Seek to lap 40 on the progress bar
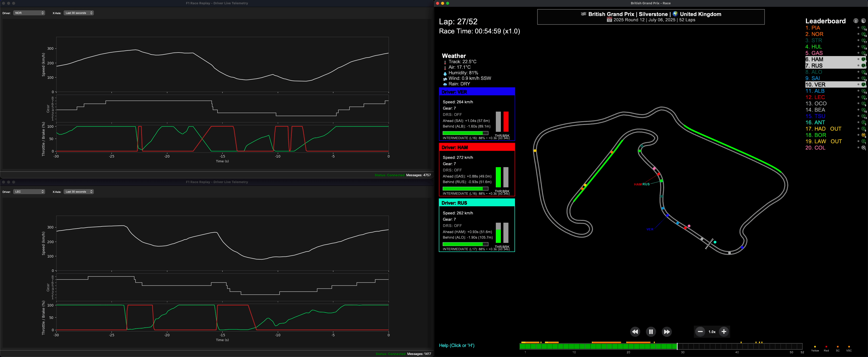Viewport: 868px width, 357px height. point(737,346)
